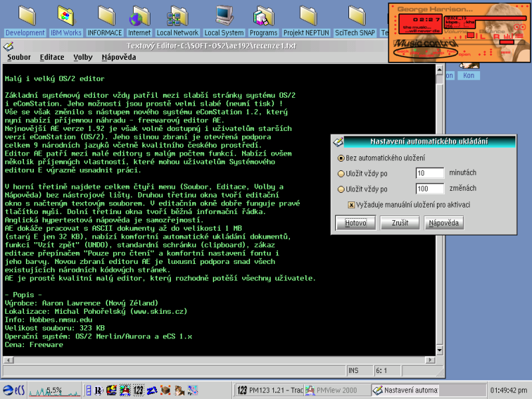The image size is (532, 399).
Task: Cancel the dialog with Zrušit
Action: (400, 223)
